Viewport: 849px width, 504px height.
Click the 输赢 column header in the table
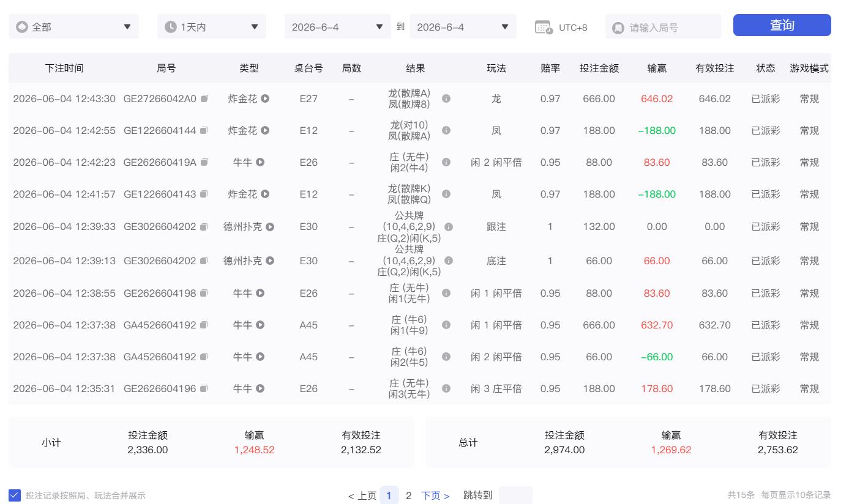(657, 68)
